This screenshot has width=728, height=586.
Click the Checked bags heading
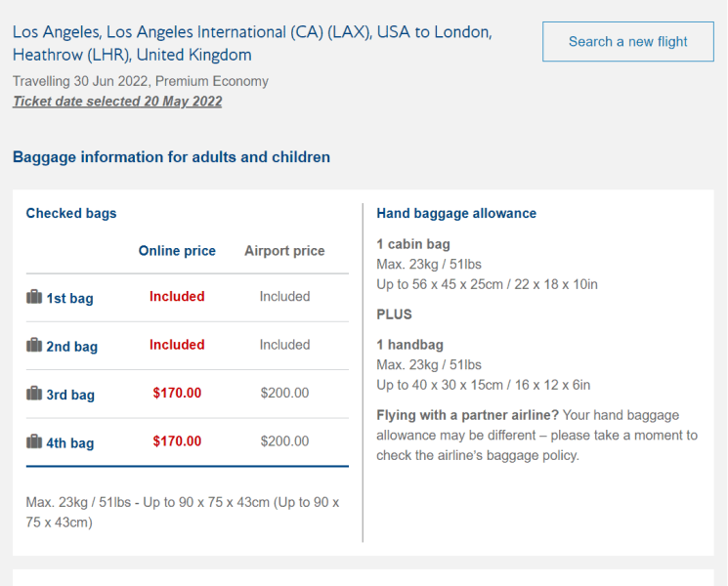coord(71,213)
